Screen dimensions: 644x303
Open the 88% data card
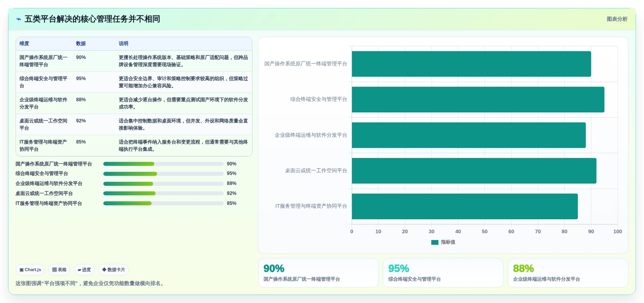point(568,273)
